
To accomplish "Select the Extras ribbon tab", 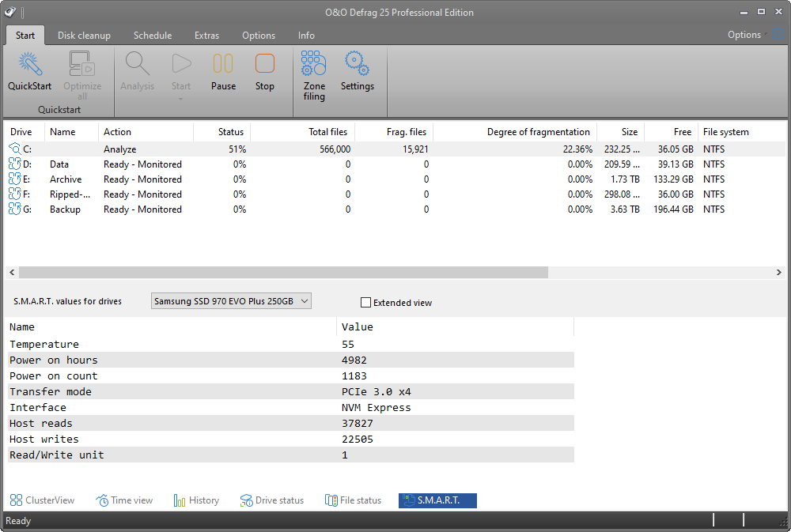I will tap(207, 36).
